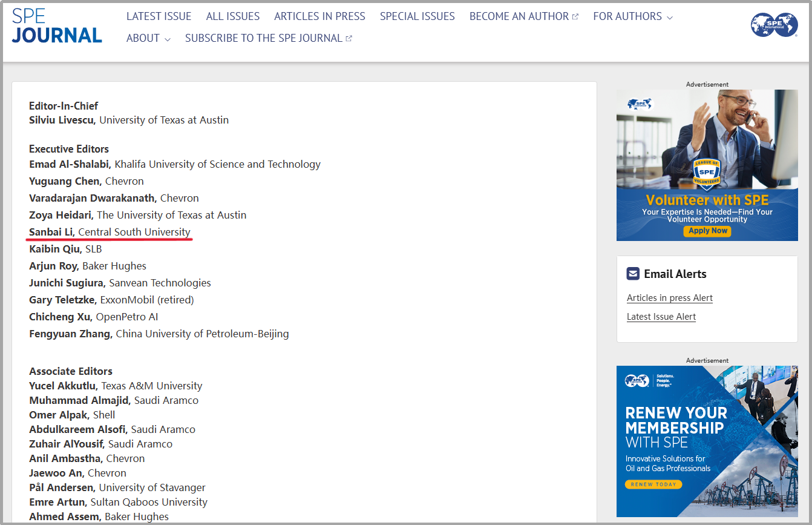812x525 pixels.
Task: Click external link icon after Subscribe to SPE Journal
Action: (x=349, y=39)
